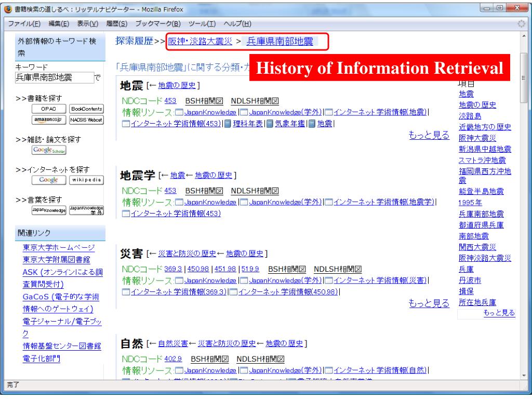
Task: Open the GaCoS gateway link
Action: click(x=61, y=303)
